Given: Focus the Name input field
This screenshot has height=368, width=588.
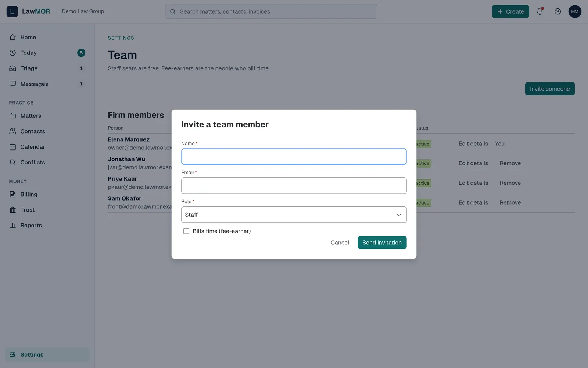Looking at the screenshot, I should [x=294, y=157].
